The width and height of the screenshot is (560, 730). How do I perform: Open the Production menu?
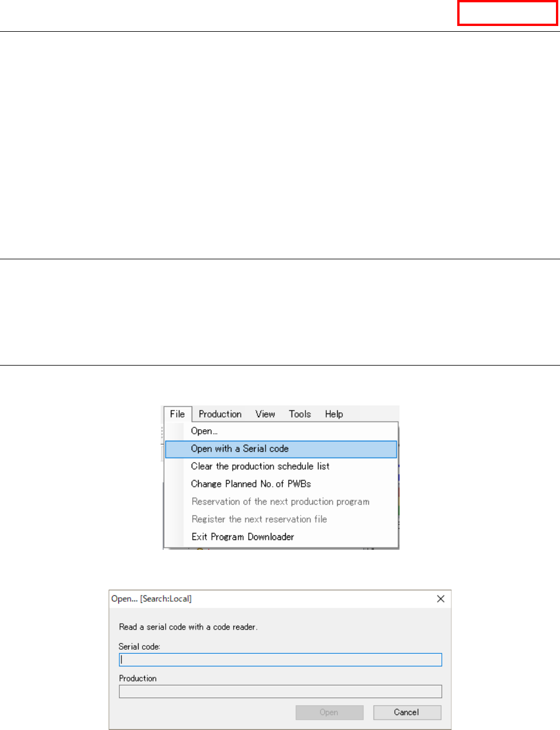[220, 414]
